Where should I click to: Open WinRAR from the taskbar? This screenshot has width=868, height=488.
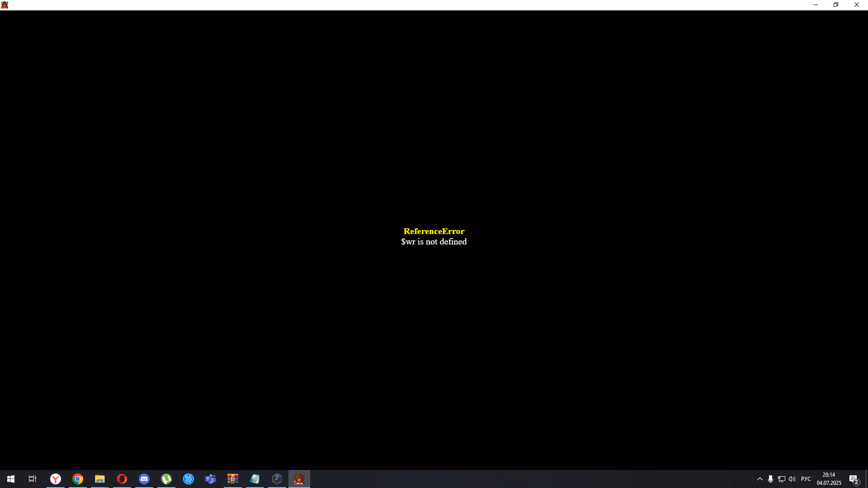(233, 479)
